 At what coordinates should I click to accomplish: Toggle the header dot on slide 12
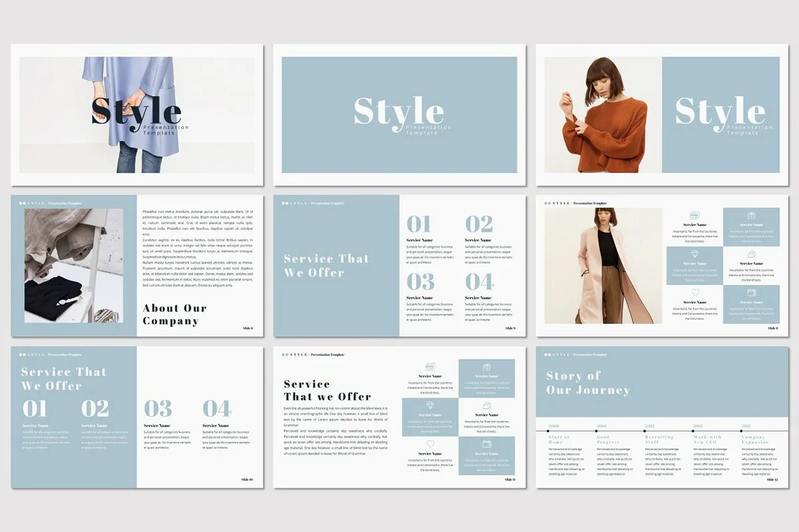[x=545, y=355]
